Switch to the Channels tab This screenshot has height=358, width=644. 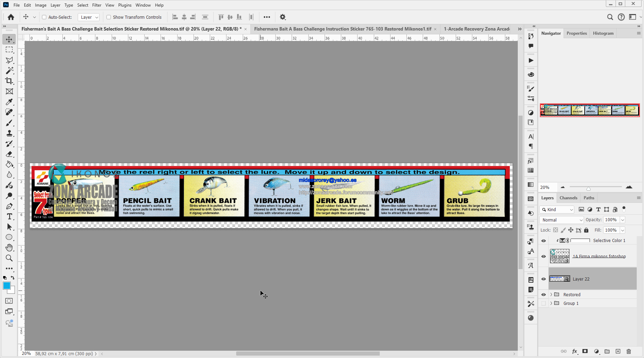click(x=568, y=198)
